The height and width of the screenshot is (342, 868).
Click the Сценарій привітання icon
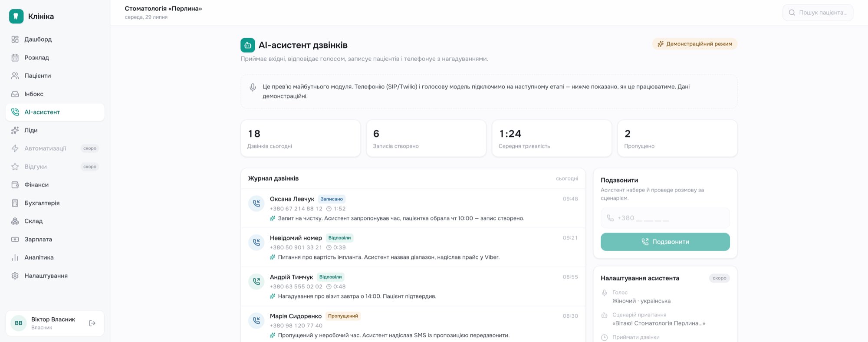click(x=604, y=315)
